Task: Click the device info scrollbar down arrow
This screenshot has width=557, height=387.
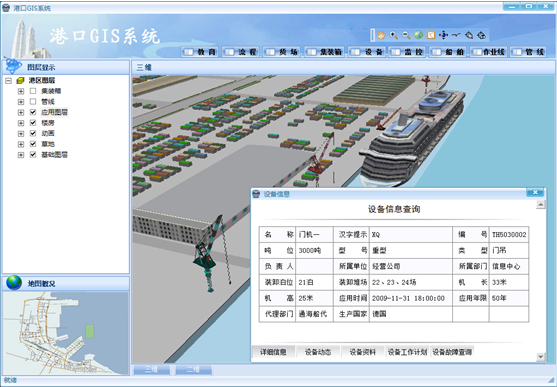Action: click(540, 356)
